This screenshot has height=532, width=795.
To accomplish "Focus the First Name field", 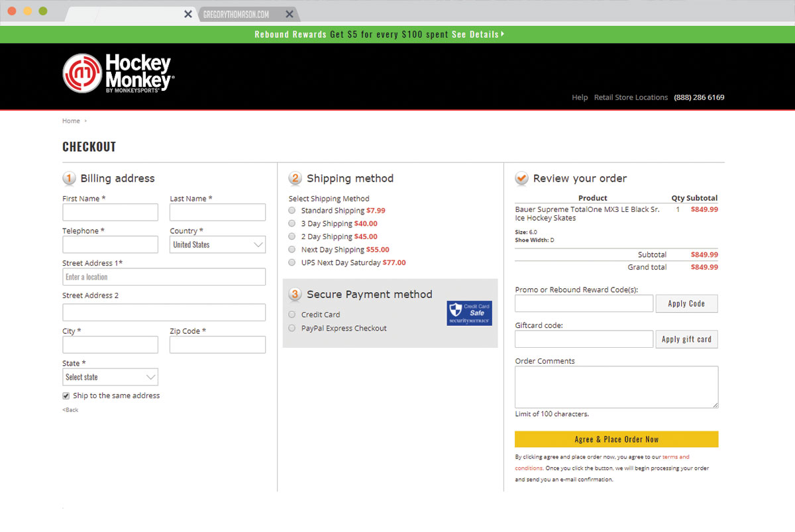I will [110, 212].
